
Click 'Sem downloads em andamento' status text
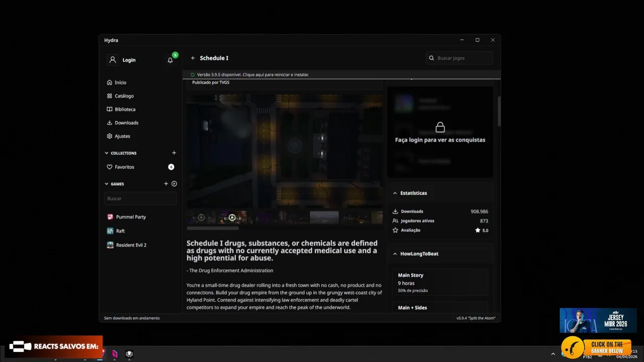pos(132,318)
